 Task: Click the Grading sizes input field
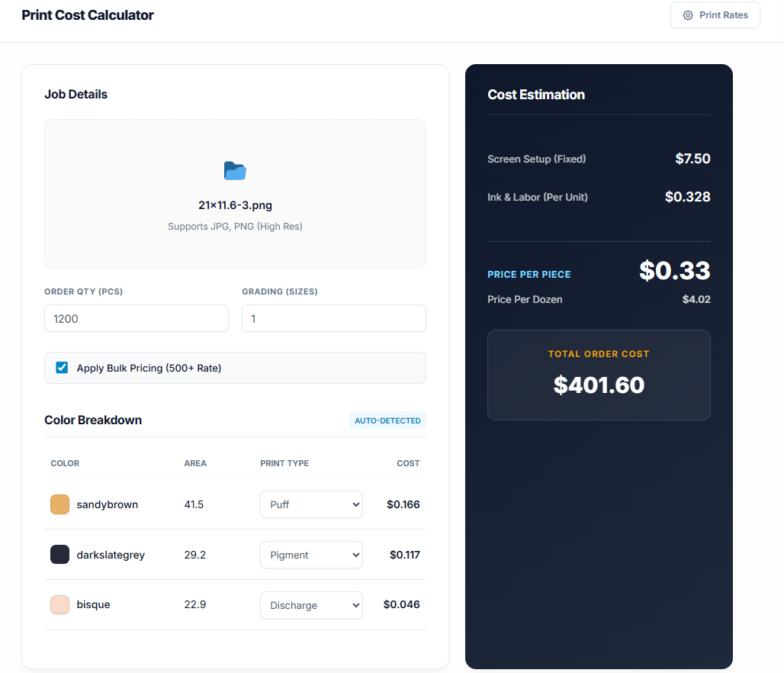tap(333, 318)
